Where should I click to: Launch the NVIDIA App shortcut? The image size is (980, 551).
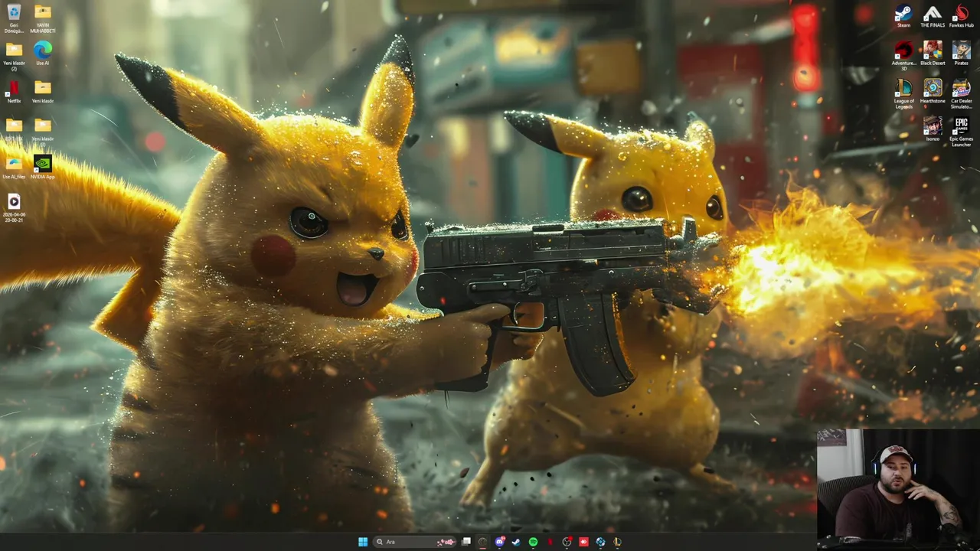pyautogui.click(x=43, y=166)
